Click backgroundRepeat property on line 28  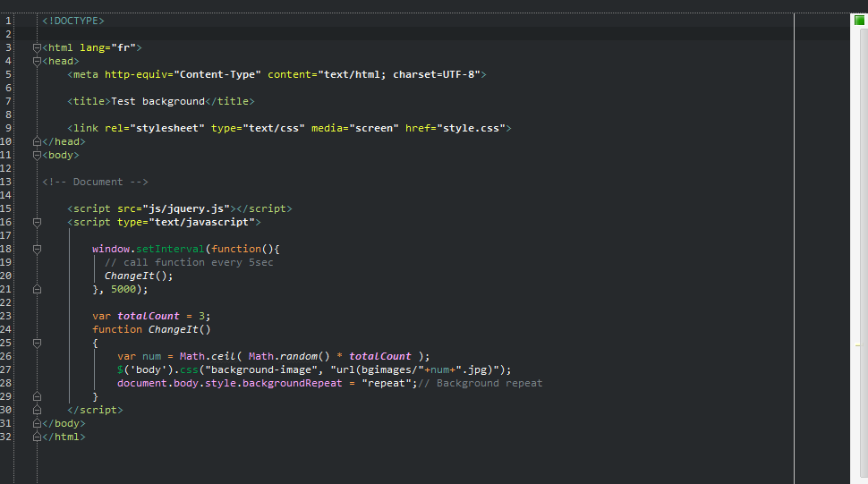(293, 383)
